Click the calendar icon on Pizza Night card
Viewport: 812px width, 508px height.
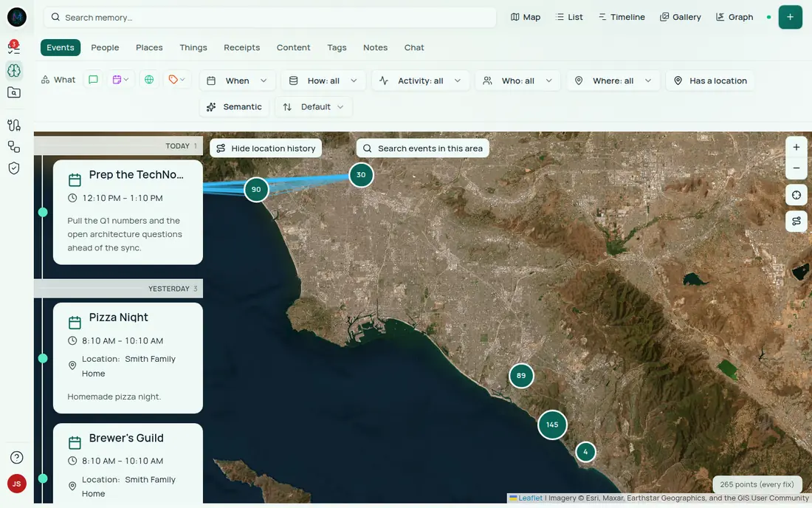(x=75, y=323)
